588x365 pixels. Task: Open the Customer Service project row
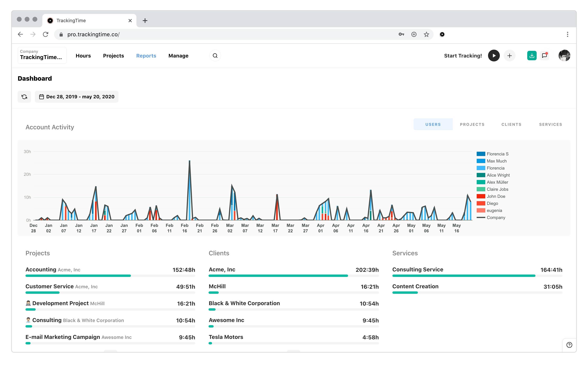point(110,288)
